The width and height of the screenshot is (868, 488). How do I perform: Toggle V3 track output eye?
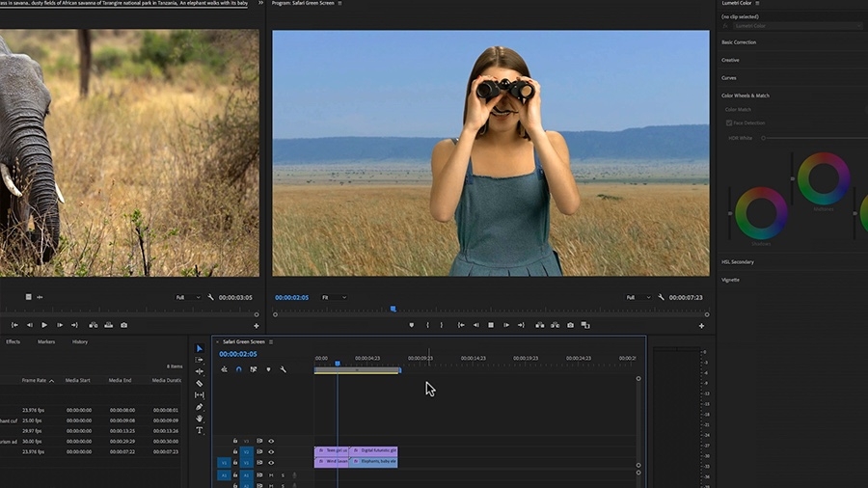coord(271,441)
